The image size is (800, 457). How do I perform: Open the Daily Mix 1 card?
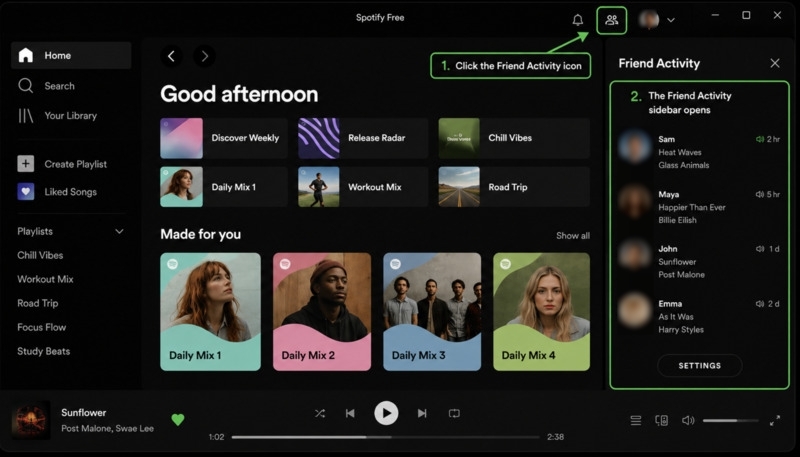click(x=210, y=312)
